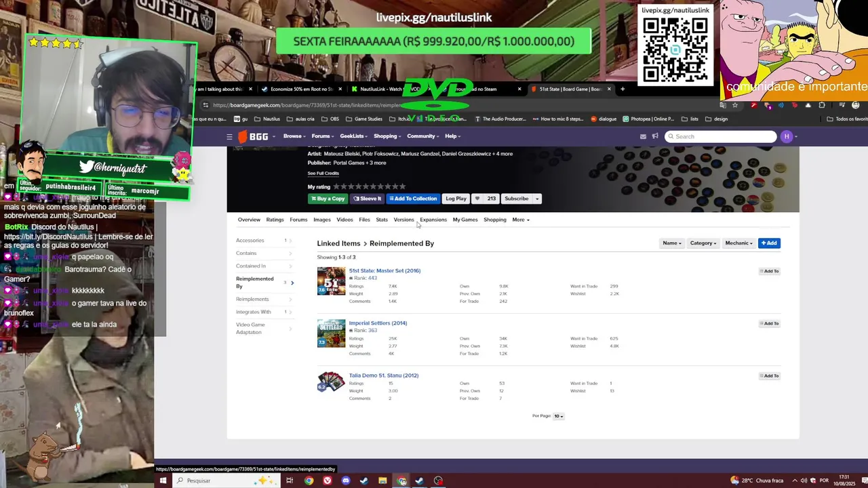Open the Images tab

coord(322,220)
